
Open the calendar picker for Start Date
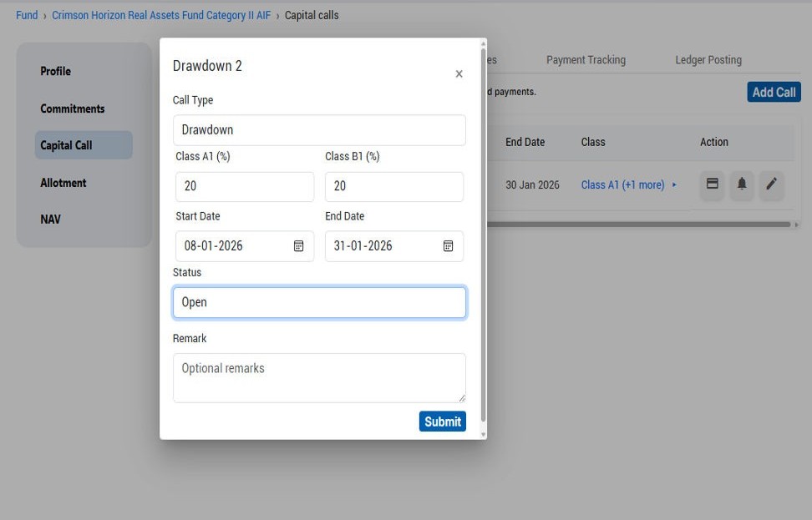tap(298, 245)
